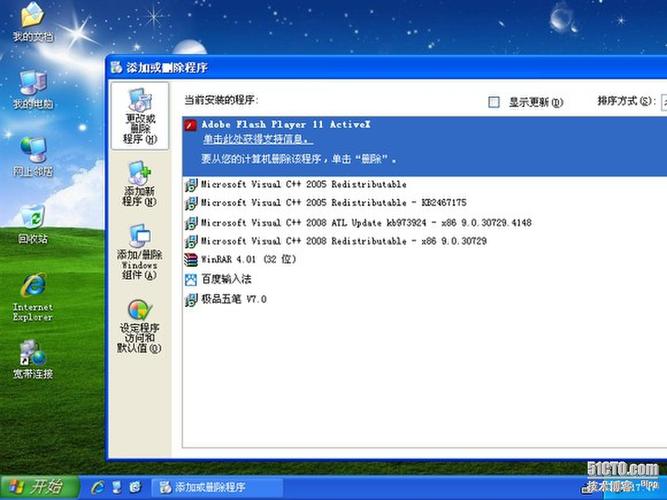Open the 开始 Start menu button
Viewport: 667px width, 500px height.
tap(40, 487)
